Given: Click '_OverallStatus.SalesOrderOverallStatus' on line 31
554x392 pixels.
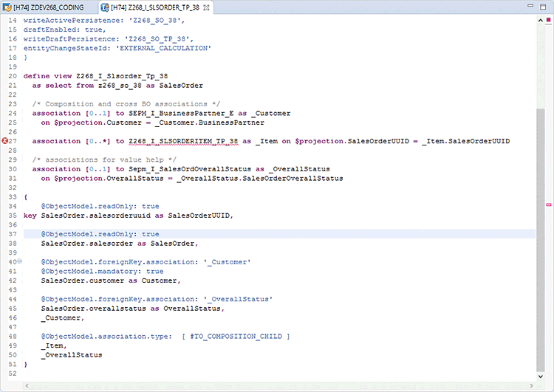Looking at the screenshot, I should click(x=260, y=179).
